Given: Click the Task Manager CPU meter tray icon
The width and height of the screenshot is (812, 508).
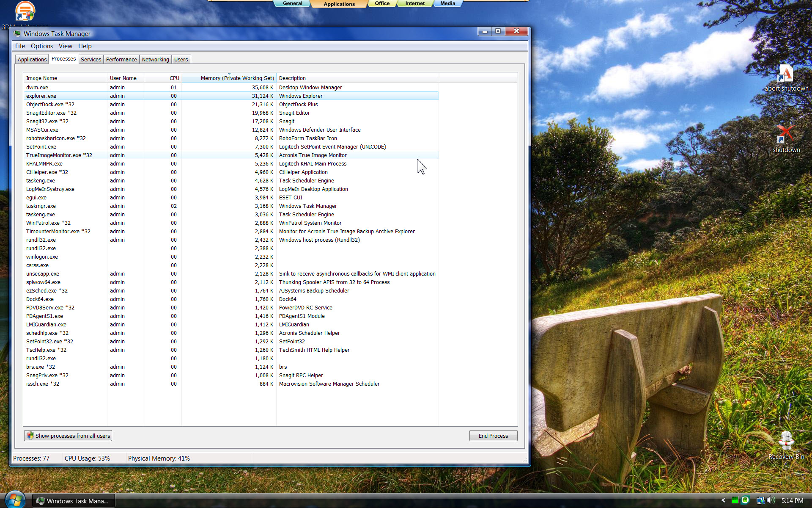Looking at the screenshot, I should click(735, 500).
